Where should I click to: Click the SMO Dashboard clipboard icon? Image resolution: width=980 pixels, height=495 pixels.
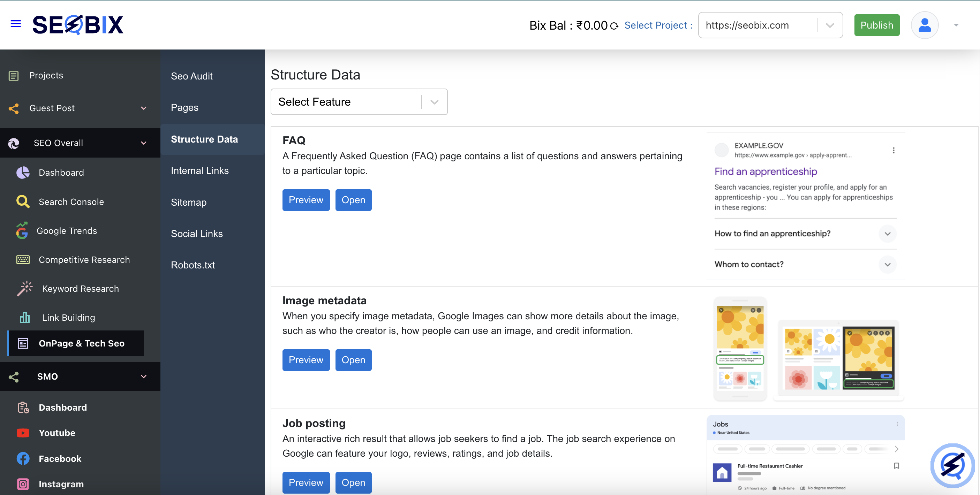click(23, 408)
